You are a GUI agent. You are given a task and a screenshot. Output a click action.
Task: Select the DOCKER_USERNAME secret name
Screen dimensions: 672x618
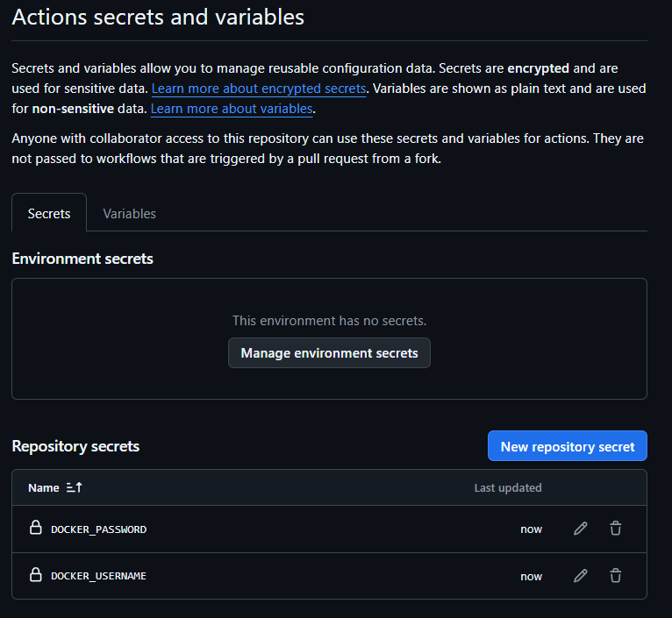click(x=98, y=576)
